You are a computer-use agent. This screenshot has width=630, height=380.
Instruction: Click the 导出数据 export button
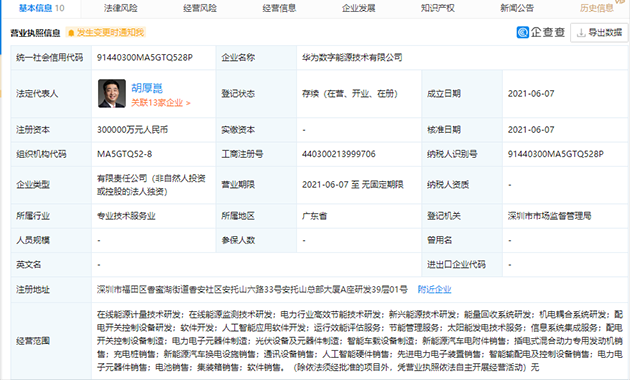pyautogui.click(x=599, y=33)
